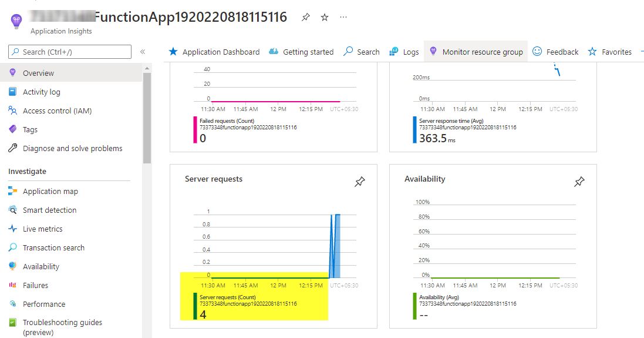Click the Server requests chart title
This screenshot has width=644, height=338.
[x=214, y=179]
